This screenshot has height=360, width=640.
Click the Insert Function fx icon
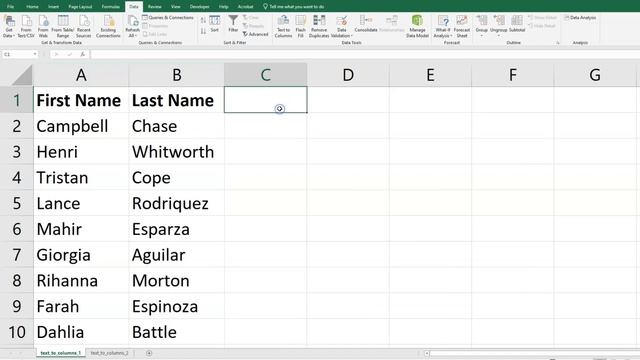click(x=82, y=54)
